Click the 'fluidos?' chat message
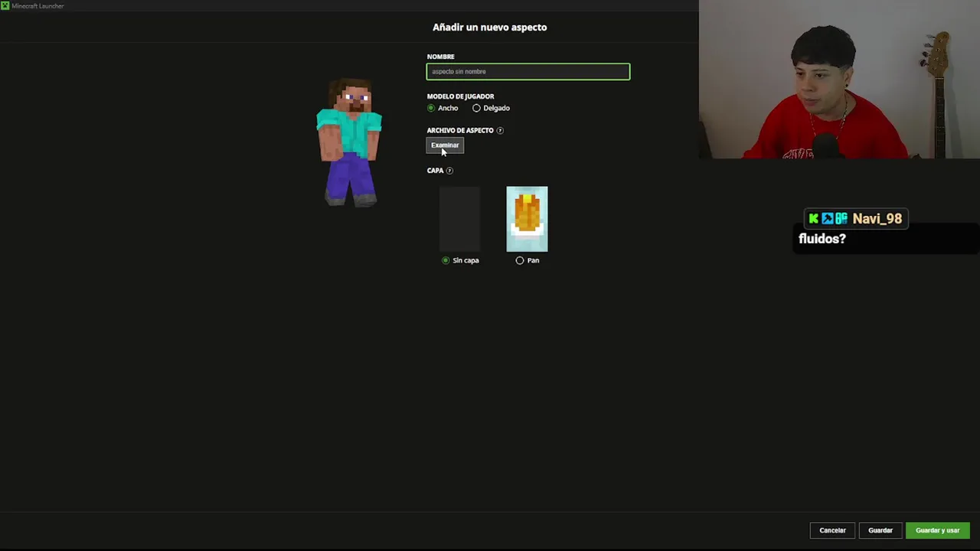 (x=822, y=239)
